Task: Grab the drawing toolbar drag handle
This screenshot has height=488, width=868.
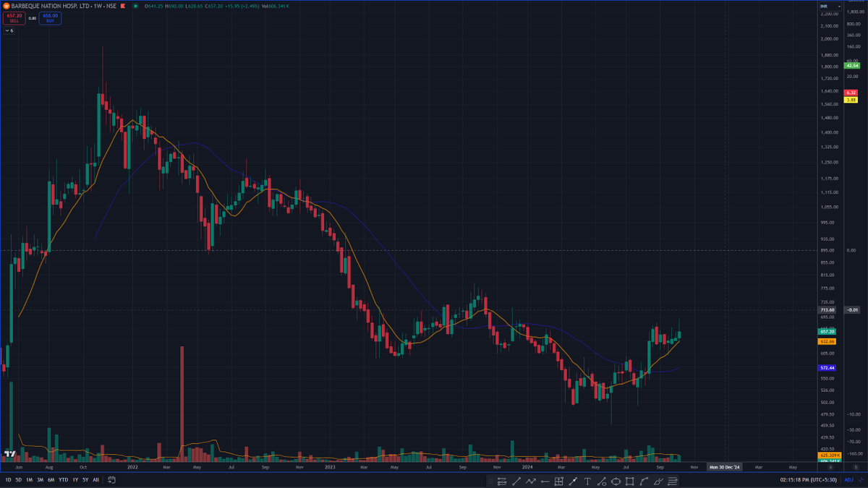Action: click(x=490, y=481)
